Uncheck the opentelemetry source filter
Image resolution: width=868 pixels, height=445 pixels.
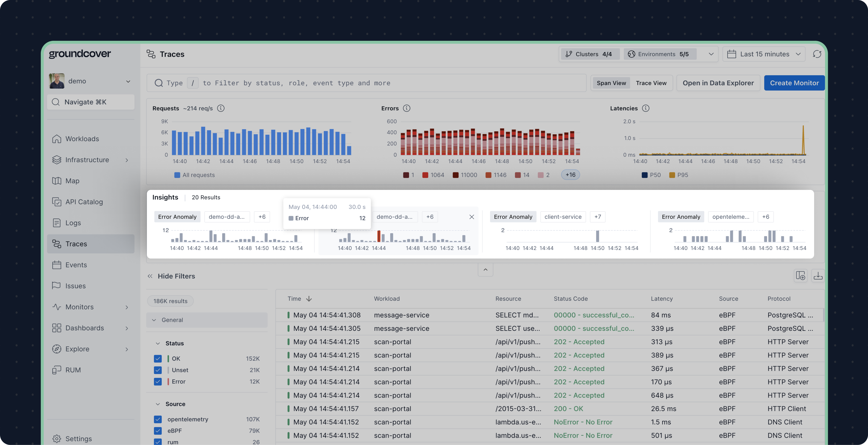pyautogui.click(x=158, y=419)
